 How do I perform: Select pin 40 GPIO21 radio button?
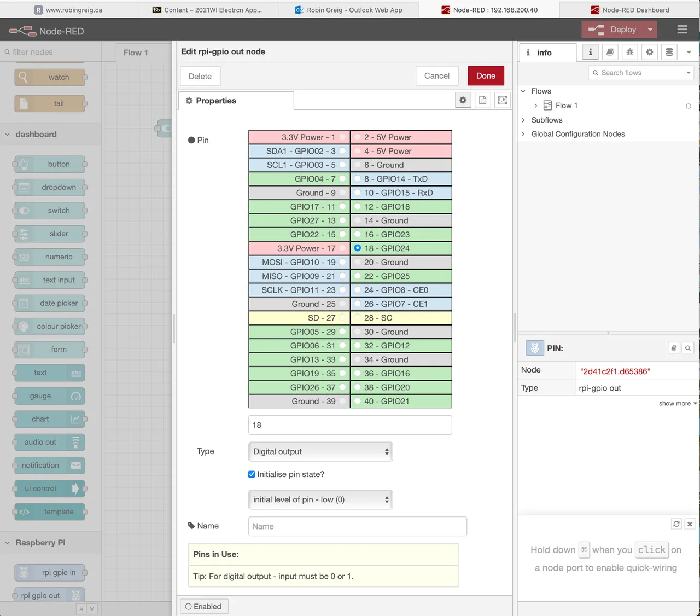pos(358,401)
